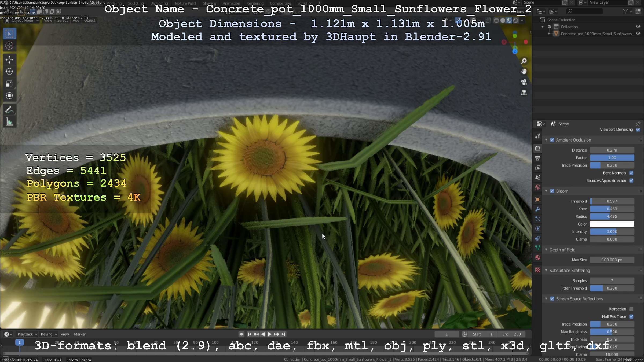Select the Annotate pencil tool
The height and width of the screenshot is (362, 644).
[9, 110]
